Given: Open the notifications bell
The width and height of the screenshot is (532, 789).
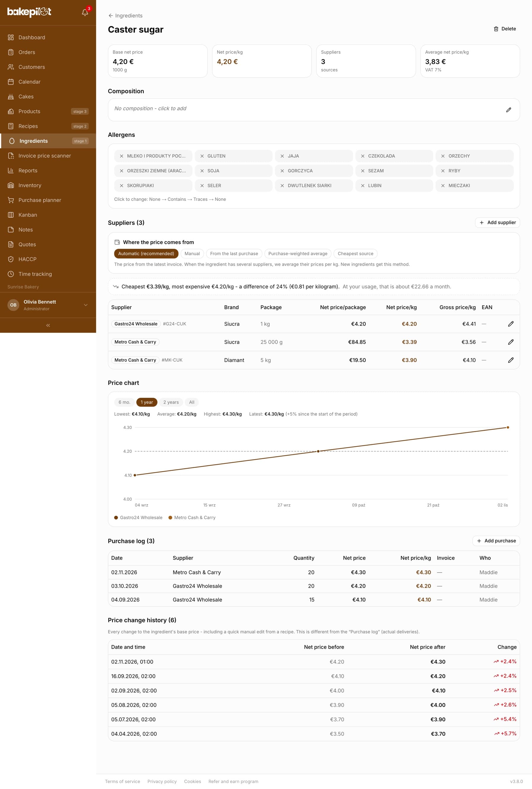Looking at the screenshot, I should coord(85,12).
